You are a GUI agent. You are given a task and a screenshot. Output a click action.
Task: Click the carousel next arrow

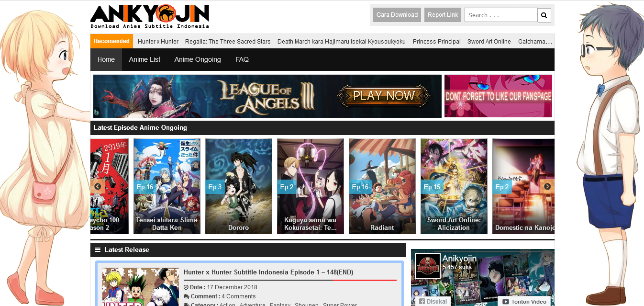coord(547,186)
